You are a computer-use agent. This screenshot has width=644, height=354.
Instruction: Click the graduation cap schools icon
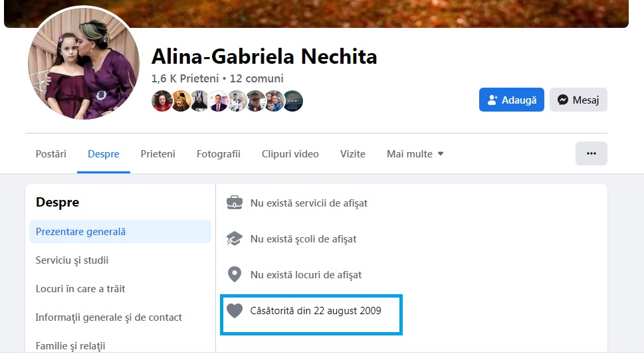pos(234,238)
